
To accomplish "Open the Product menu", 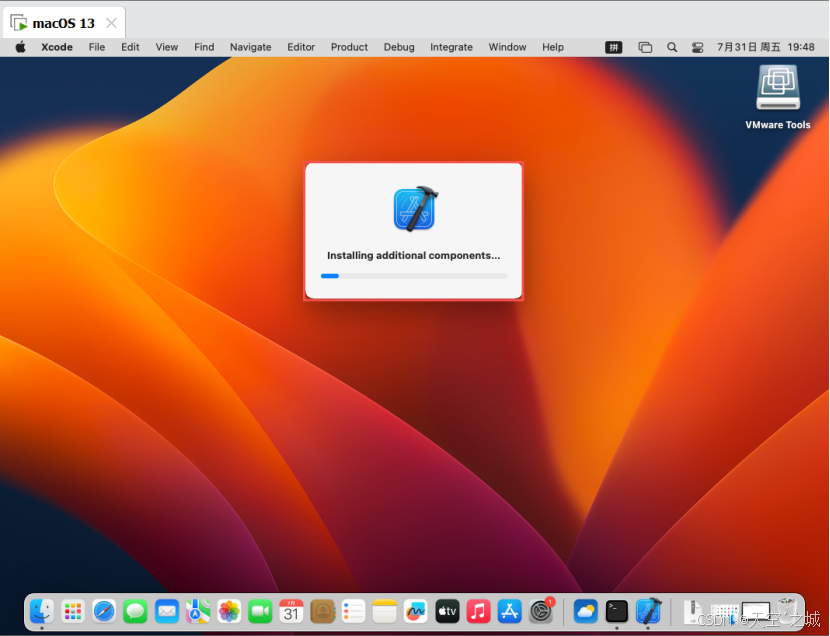I will (349, 47).
